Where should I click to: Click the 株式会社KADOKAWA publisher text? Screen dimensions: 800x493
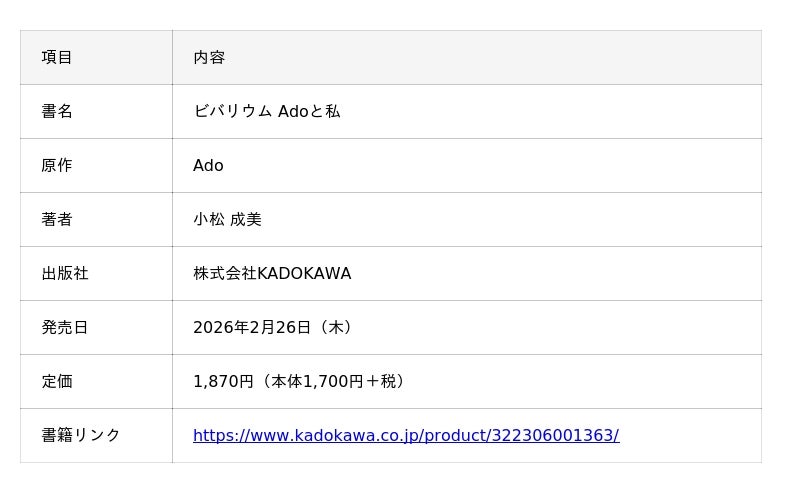272,274
